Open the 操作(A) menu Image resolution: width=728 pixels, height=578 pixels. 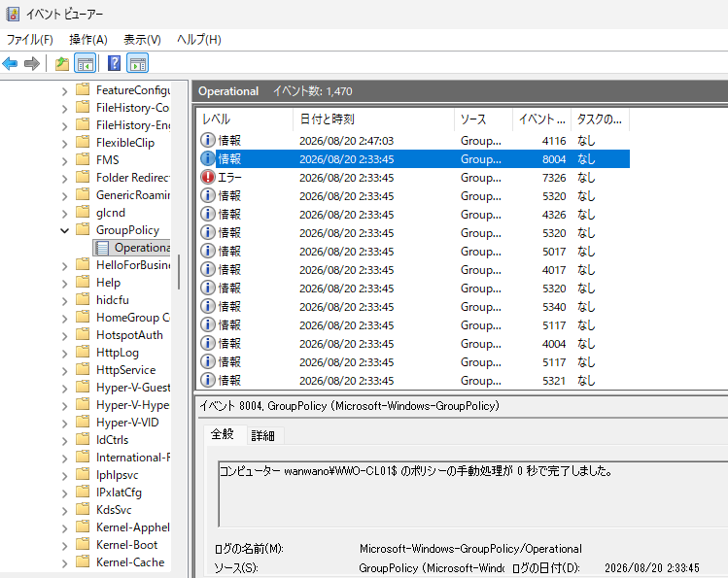pyautogui.click(x=88, y=40)
